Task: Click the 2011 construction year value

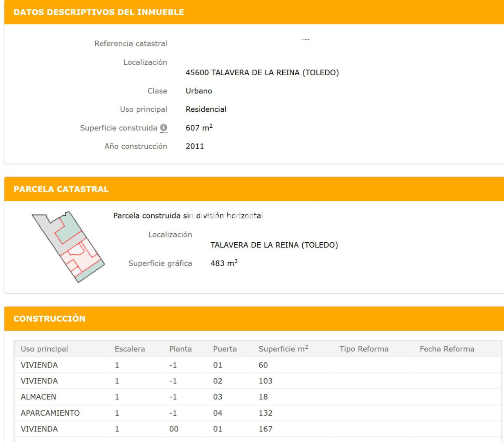Action: tap(195, 146)
